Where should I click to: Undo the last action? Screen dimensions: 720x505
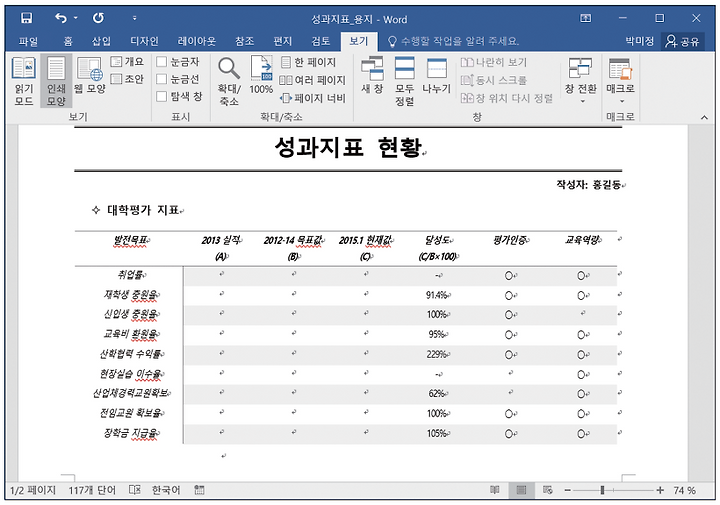click(x=61, y=18)
